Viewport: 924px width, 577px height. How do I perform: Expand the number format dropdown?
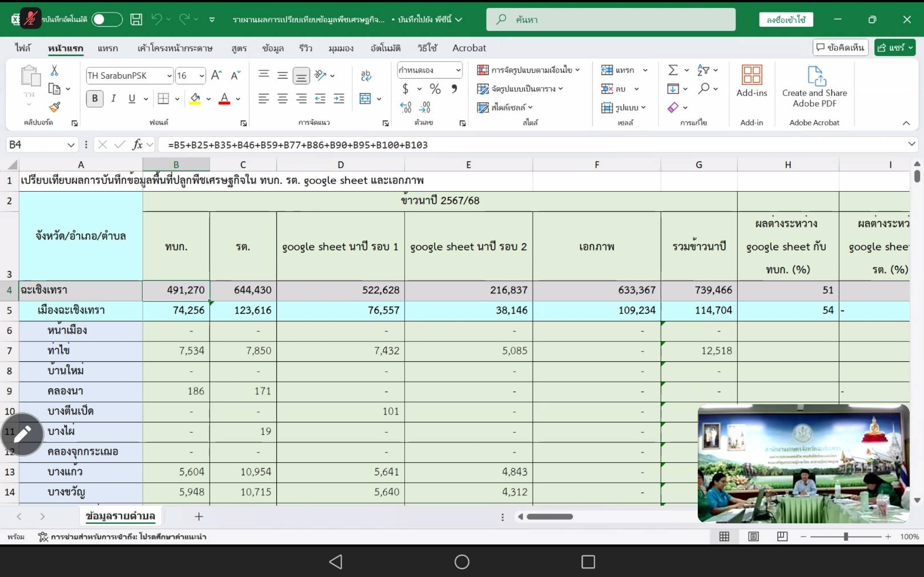point(458,70)
